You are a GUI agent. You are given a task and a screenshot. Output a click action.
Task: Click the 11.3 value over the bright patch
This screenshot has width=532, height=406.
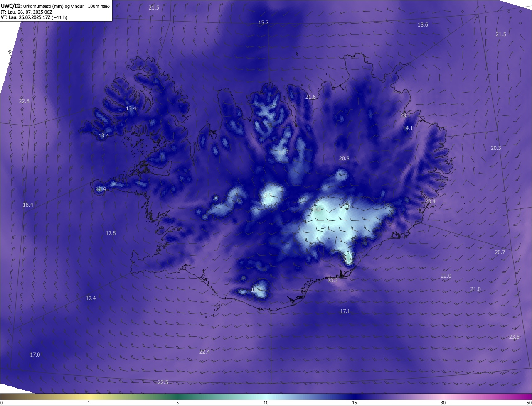pyautogui.click(x=283, y=153)
